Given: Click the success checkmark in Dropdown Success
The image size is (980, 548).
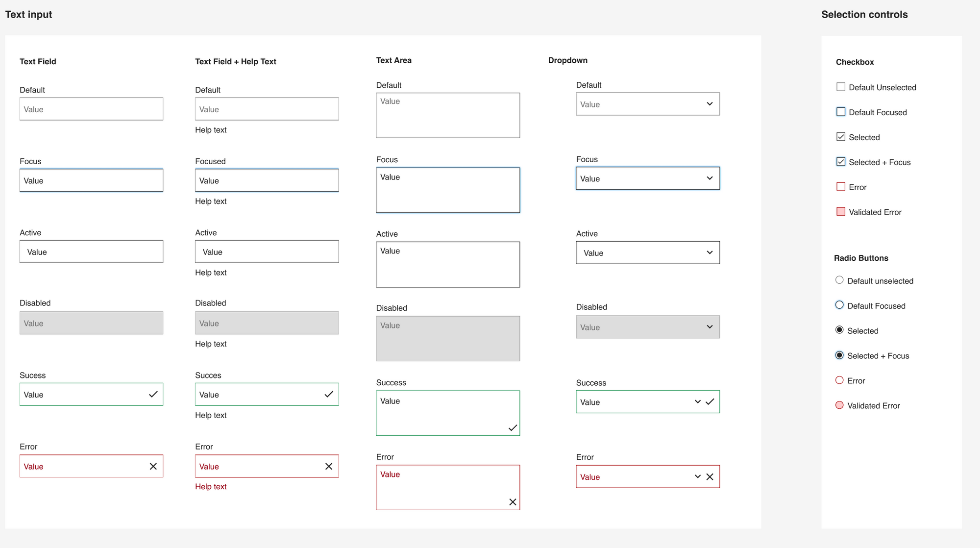Looking at the screenshot, I should [x=710, y=401].
